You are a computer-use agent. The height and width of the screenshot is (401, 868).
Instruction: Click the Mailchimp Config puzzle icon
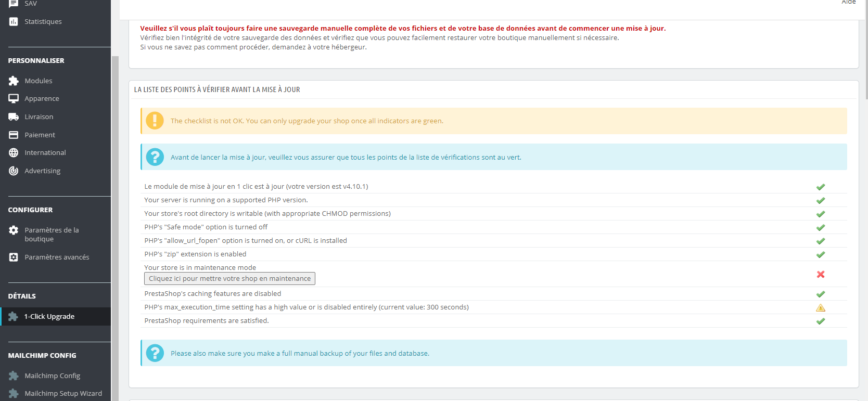click(14, 376)
